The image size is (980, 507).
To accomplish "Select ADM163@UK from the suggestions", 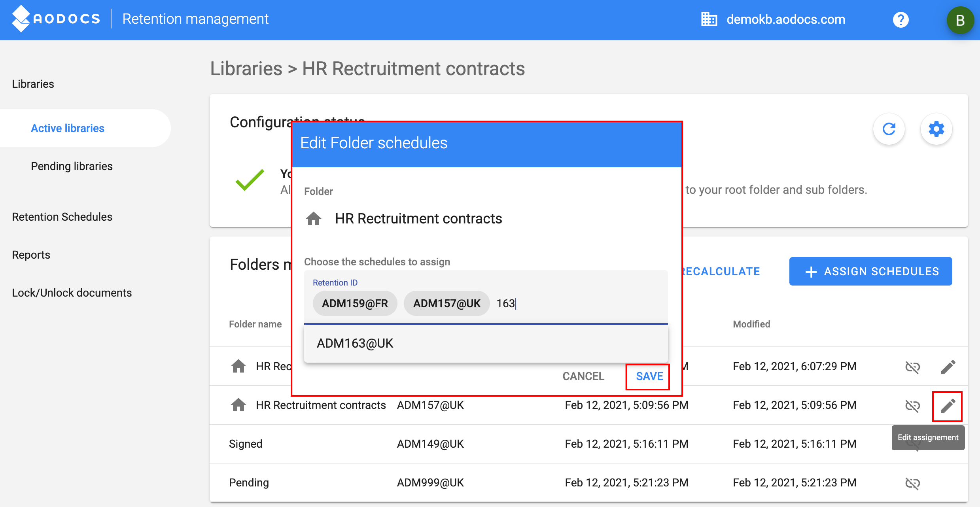I will pyautogui.click(x=355, y=343).
